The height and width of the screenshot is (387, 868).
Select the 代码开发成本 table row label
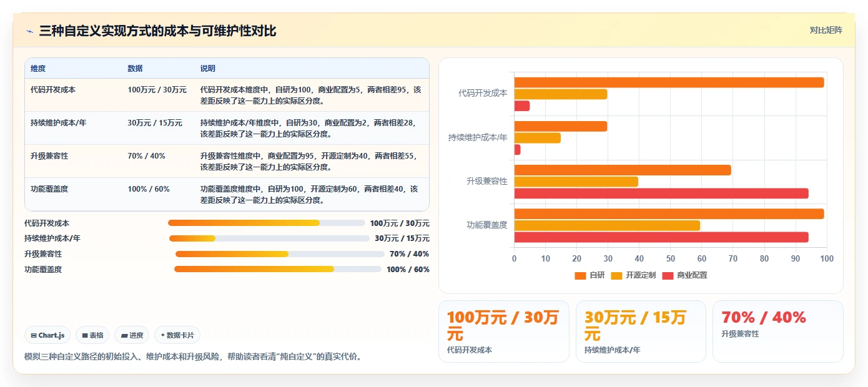(x=53, y=90)
